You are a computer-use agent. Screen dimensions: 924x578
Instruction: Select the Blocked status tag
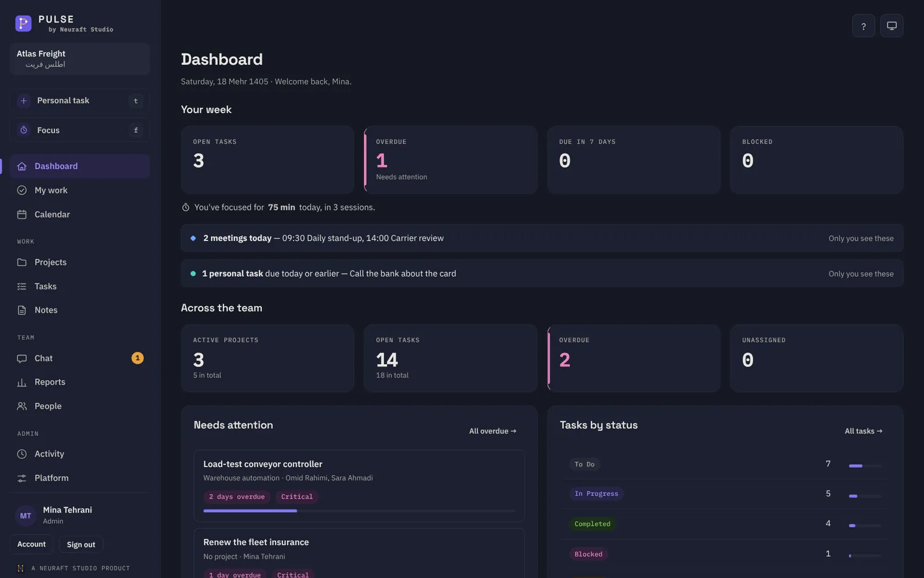click(588, 554)
